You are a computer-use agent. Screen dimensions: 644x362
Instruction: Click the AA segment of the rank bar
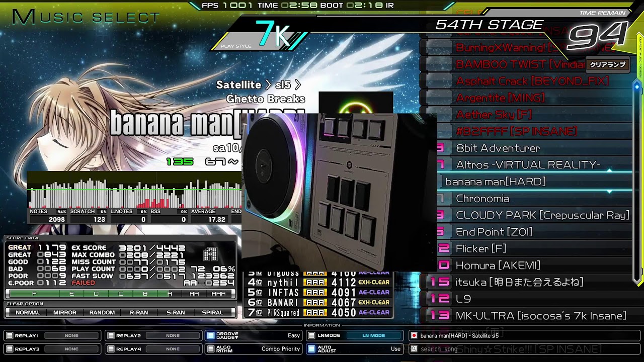click(x=194, y=294)
